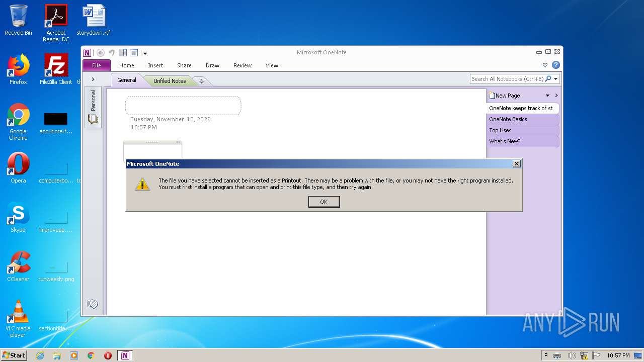Open the Recycle Bin desktop icon
The image size is (644, 362).
[18, 21]
